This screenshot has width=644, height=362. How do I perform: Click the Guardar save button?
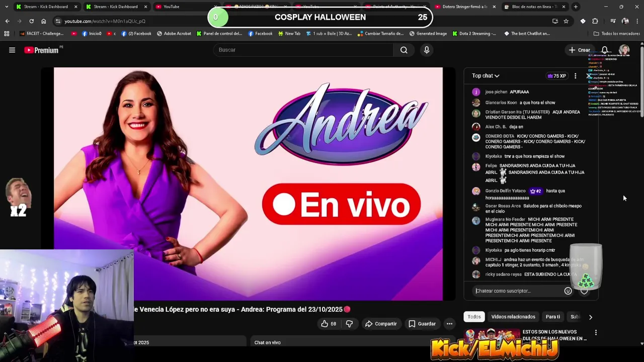(422, 324)
